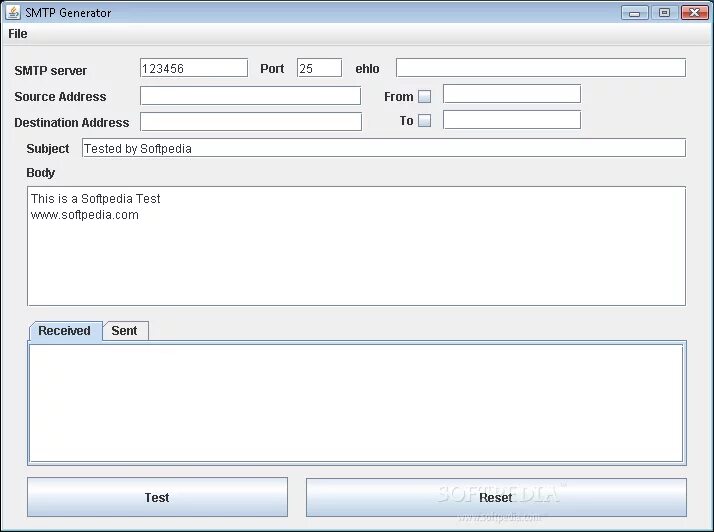
Task: Click the 'Destination Address' label
Action: tap(71, 123)
